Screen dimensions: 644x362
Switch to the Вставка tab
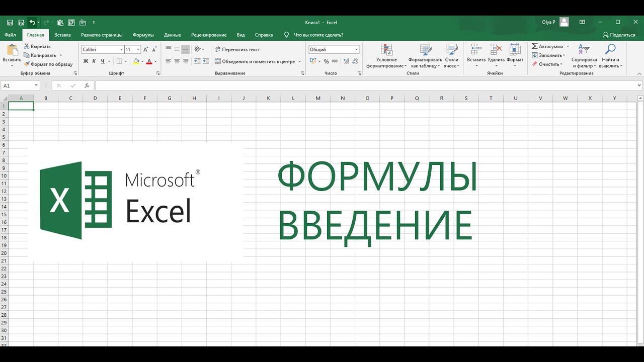[x=62, y=35]
